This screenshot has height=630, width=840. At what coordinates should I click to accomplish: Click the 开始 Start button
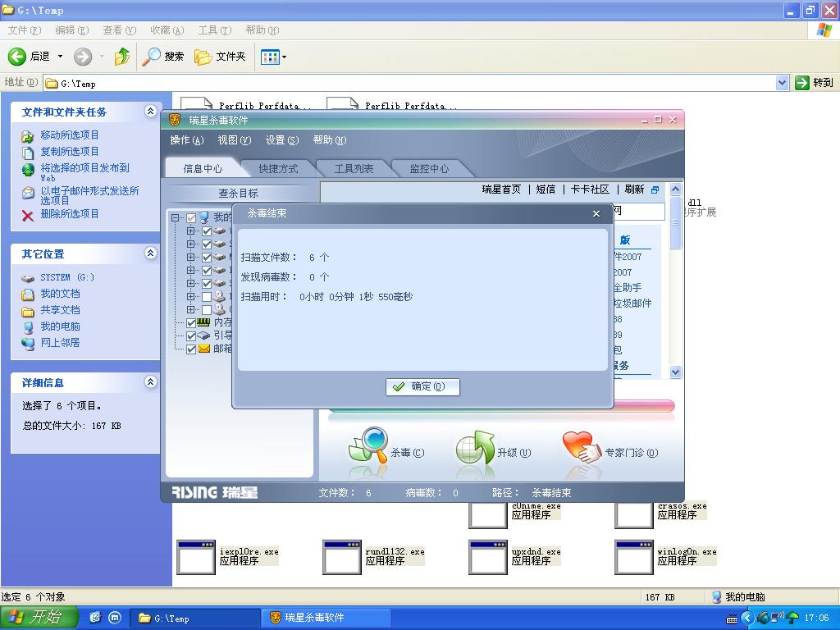pyautogui.click(x=39, y=618)
